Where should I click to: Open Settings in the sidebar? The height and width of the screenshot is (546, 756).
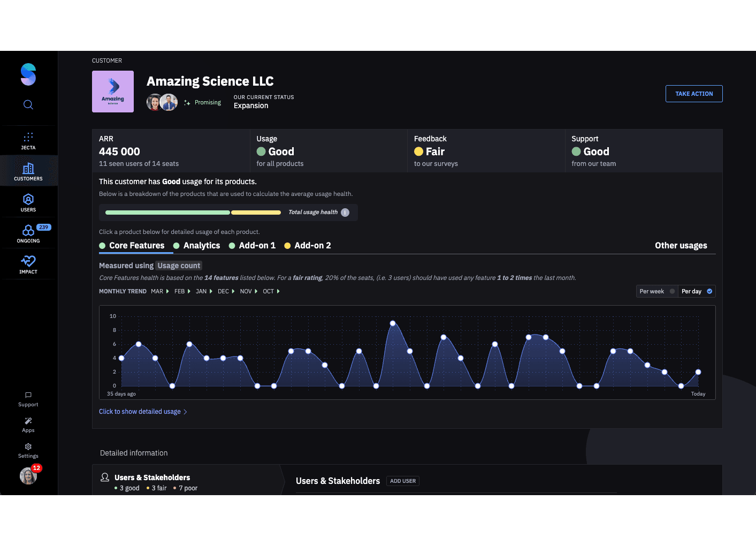click(x=28, y=451)
